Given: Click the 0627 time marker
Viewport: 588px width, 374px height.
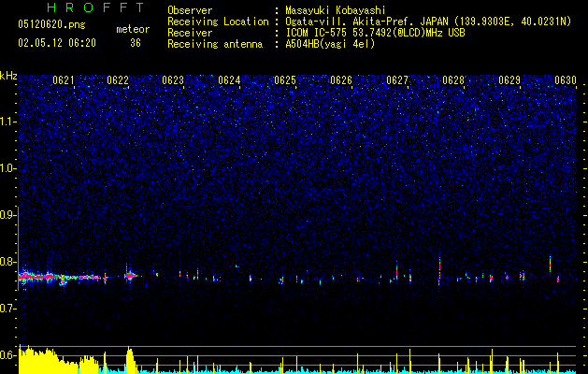Looking at the screenshot, I should click(397, 80).
